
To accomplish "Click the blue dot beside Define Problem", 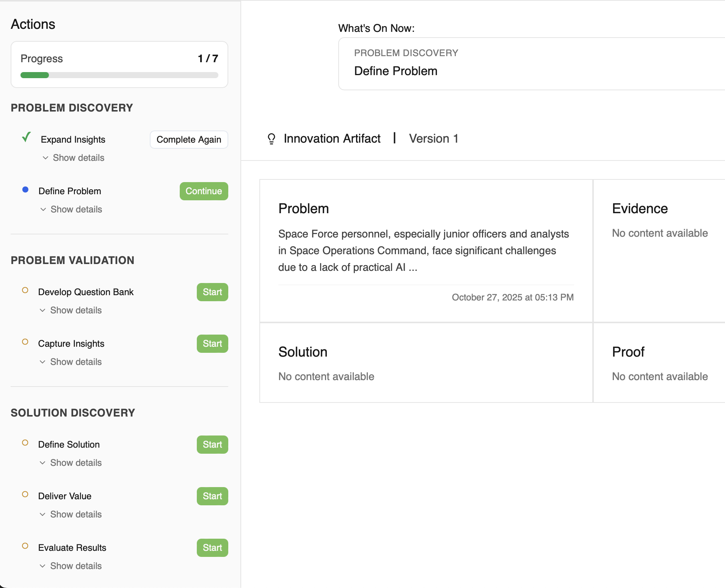I will pyautogui.click(x=25, y=190).
